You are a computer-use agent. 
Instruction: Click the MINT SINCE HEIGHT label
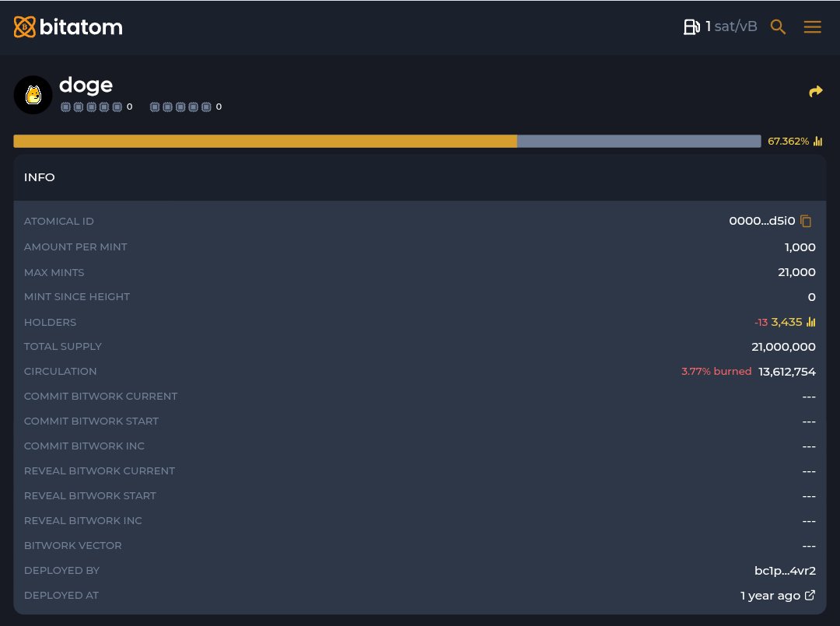76,296
